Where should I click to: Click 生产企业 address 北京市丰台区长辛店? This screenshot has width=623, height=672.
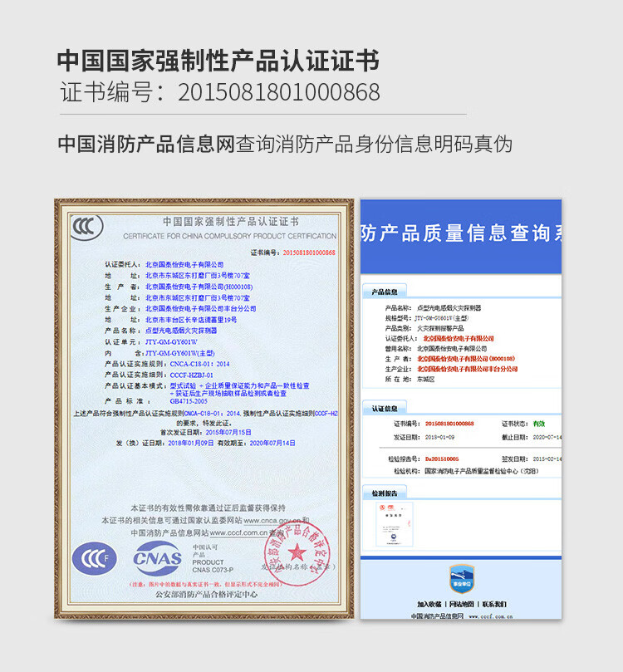[191, 320]
